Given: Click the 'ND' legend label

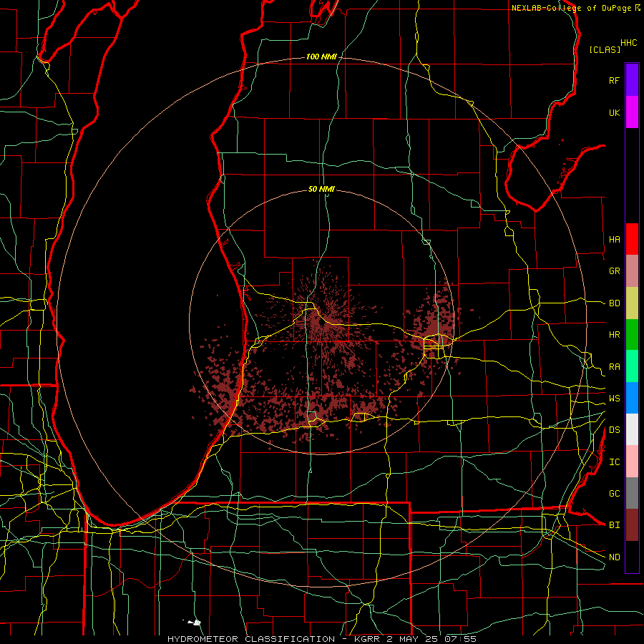Looking at the screenshot, I should click(x=615, y=557).
